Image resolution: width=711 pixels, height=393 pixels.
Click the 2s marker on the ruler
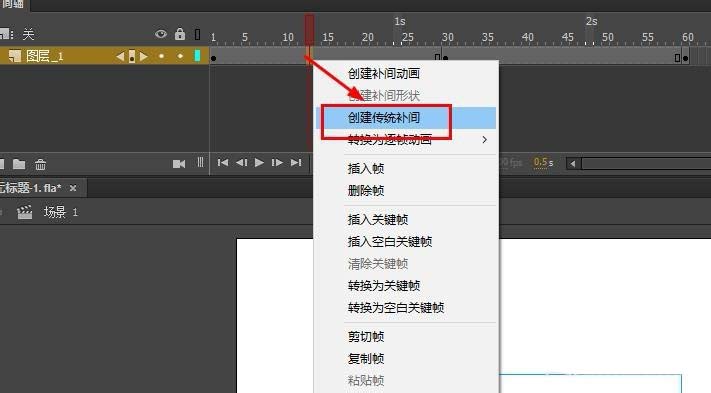(x=591, y=21)
